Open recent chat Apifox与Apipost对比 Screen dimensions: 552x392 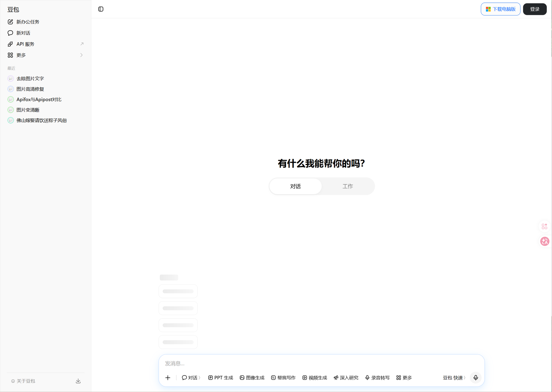pos(46,100)
